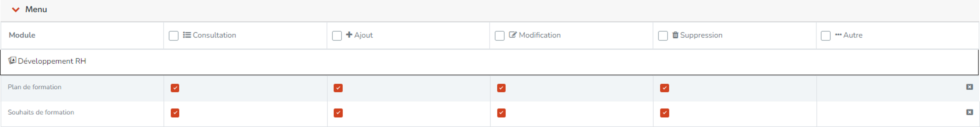Click the Modification pencil icon

[513, 35]
